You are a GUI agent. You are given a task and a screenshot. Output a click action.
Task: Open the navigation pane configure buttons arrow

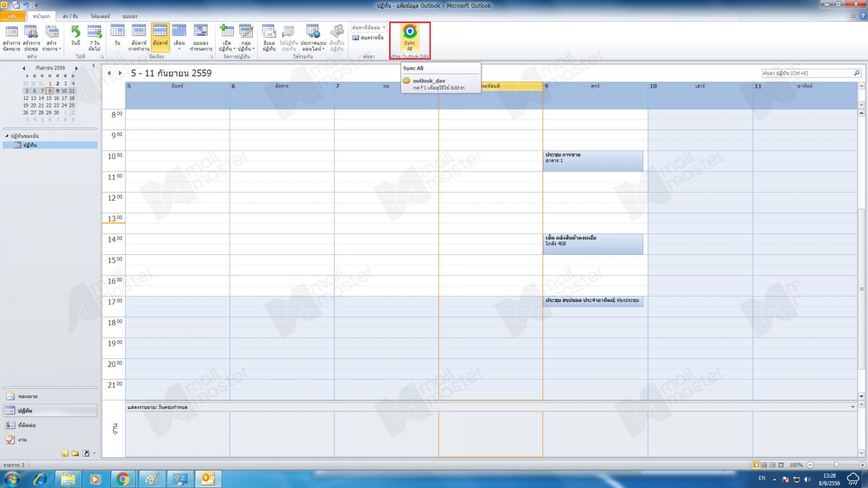coord(94,453)
